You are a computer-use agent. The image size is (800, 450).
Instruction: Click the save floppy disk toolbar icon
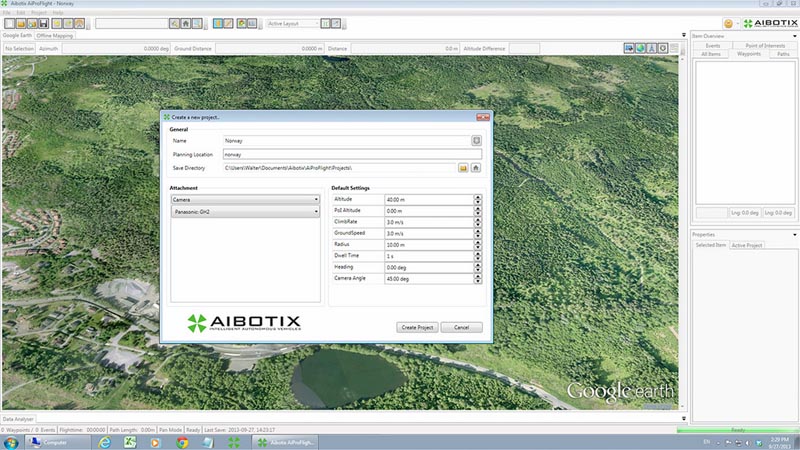point(43,23)
